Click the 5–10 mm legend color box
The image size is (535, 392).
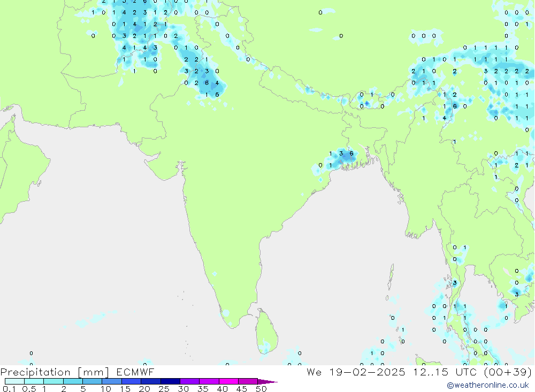[93, 381]
